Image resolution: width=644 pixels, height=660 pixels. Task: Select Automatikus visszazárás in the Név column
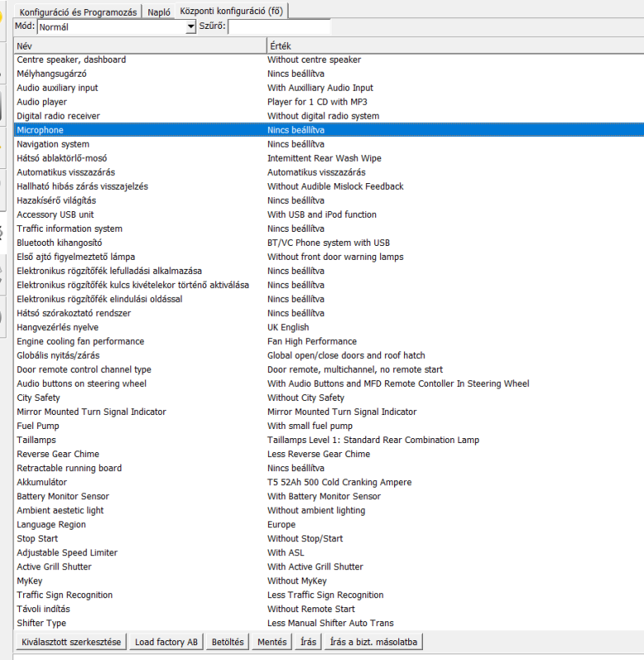point(66,172)
